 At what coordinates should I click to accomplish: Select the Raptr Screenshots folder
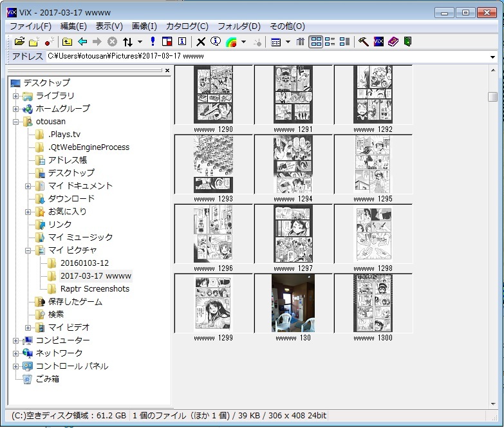pos(95,289)
